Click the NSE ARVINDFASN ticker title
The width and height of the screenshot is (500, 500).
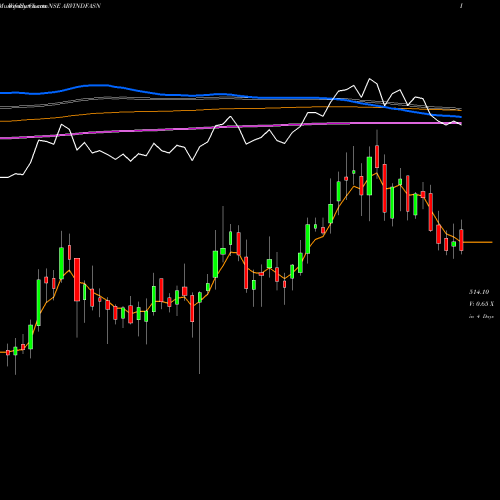click(74, 6)
